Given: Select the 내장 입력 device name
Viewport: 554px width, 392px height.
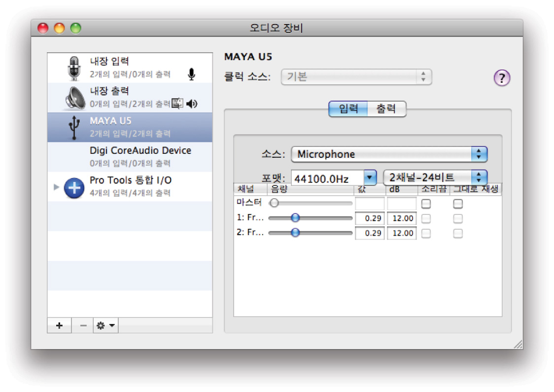Looking at the screenshot, I should coord(109,61).
